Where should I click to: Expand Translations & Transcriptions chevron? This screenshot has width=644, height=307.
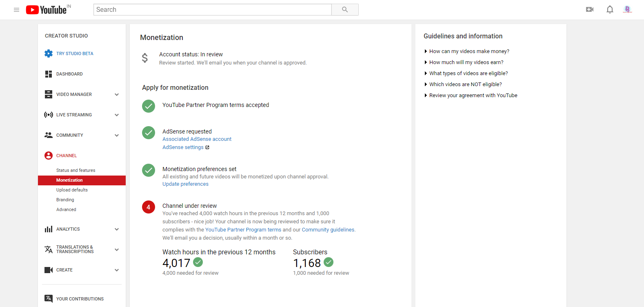point(117,249)
